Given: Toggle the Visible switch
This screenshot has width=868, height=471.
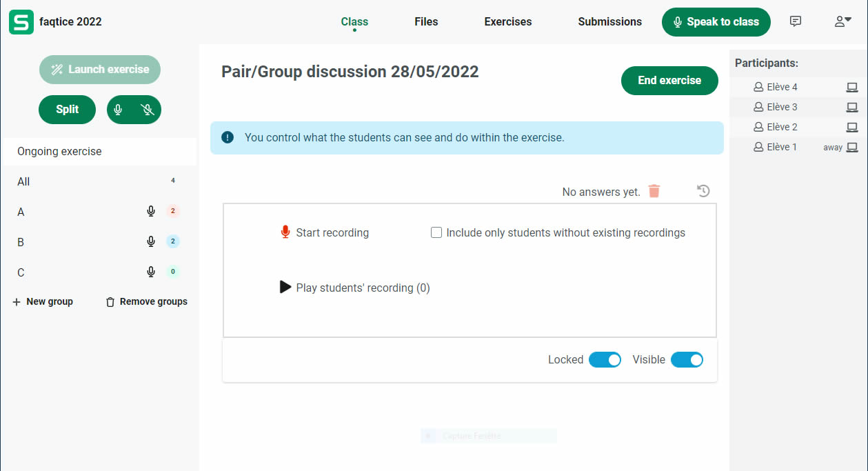Looking at the screenshot, I should pos(687,360).
